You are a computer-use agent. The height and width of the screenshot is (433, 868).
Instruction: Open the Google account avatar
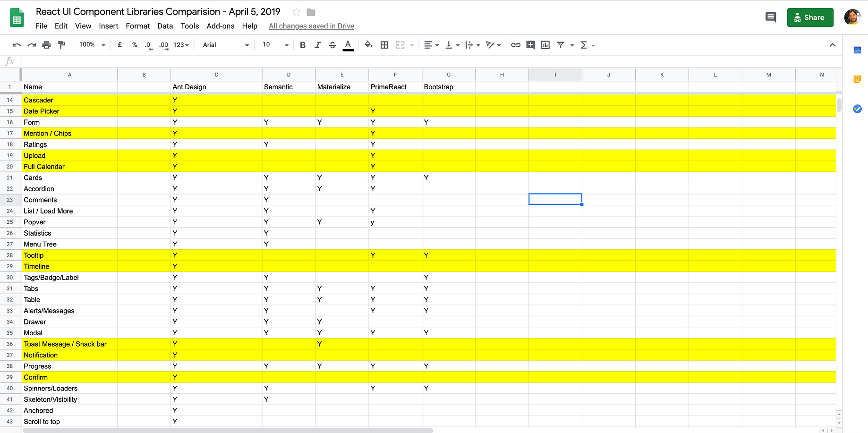pos(852,17)
